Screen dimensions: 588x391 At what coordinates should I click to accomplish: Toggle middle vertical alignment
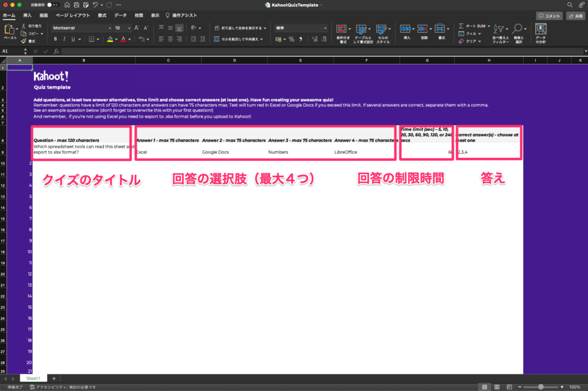pos(170,28)
